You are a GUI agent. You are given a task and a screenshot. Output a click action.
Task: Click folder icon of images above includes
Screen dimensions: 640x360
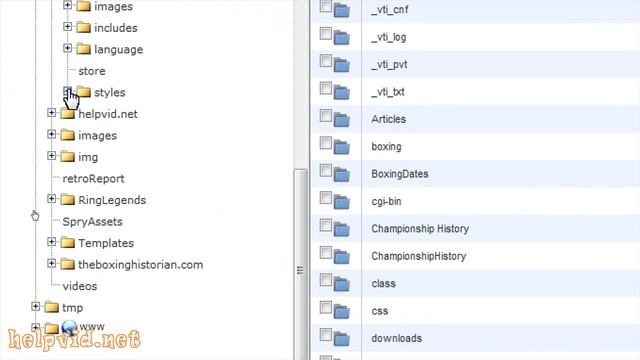point(84,6)
